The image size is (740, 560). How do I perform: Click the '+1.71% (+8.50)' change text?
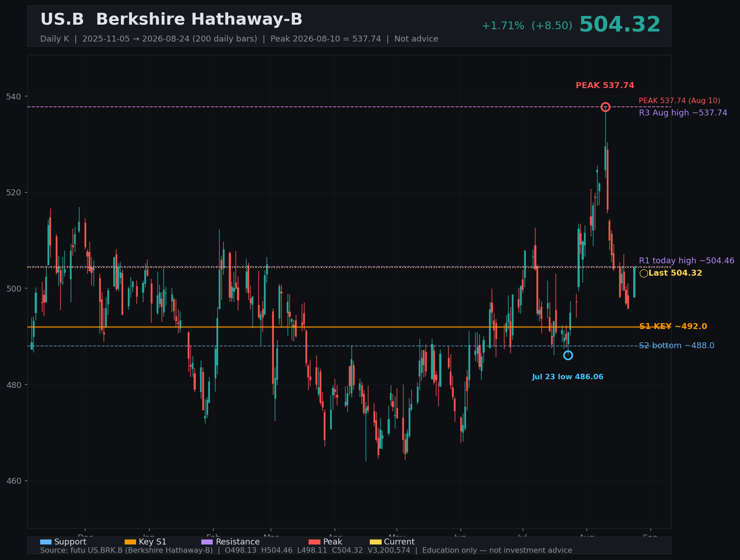(527, 26)
